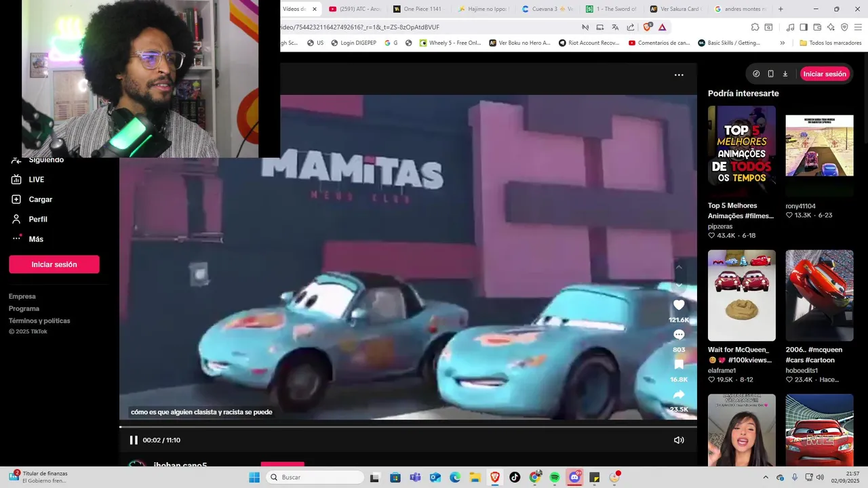The width and height of the screenshot is (868, 488).
Task: Click the browser address bar URL
Action: coord(359,27)
